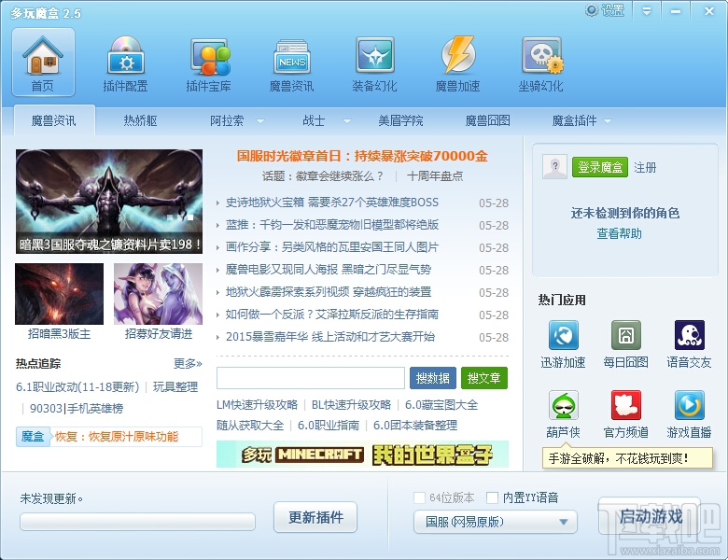The image size is (728, 560).
Task: Click the user avatar placeholder
Action: 554,167
